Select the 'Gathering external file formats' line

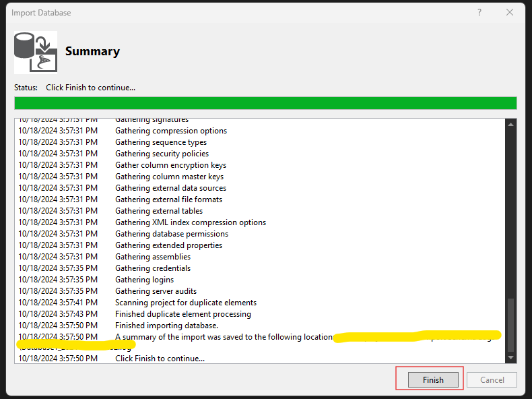point(168,199)
